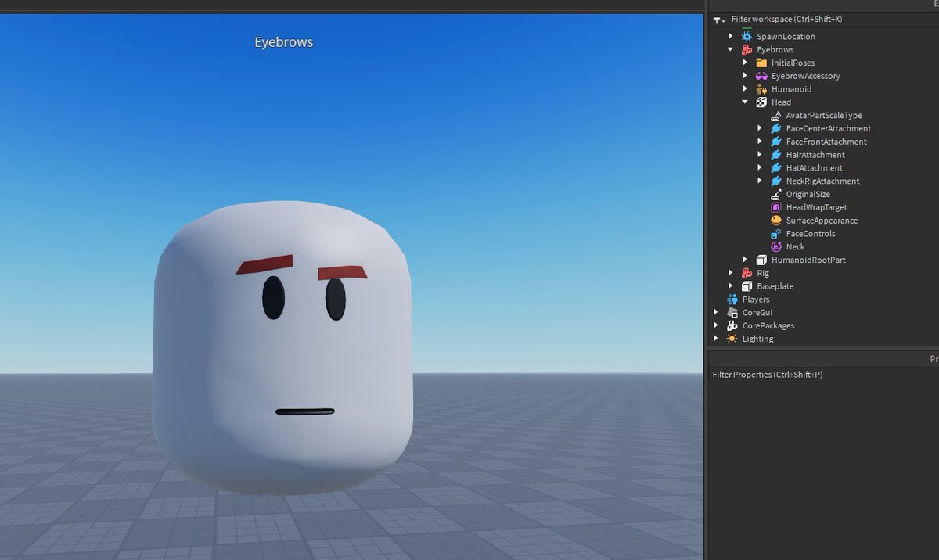Click the head's mouth line
The height and width of the screenshot is (560, 939).
click(x=304, y=411)
